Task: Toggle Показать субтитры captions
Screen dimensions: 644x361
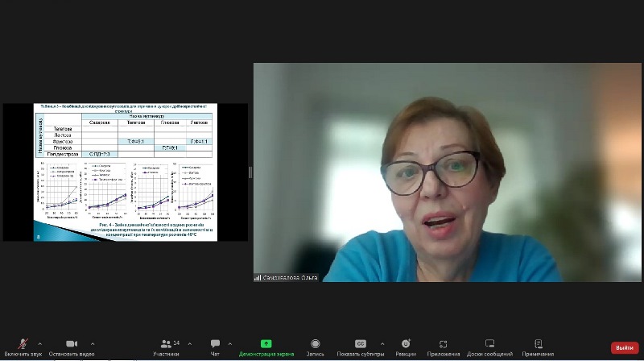Action: [x=361, y=345]
